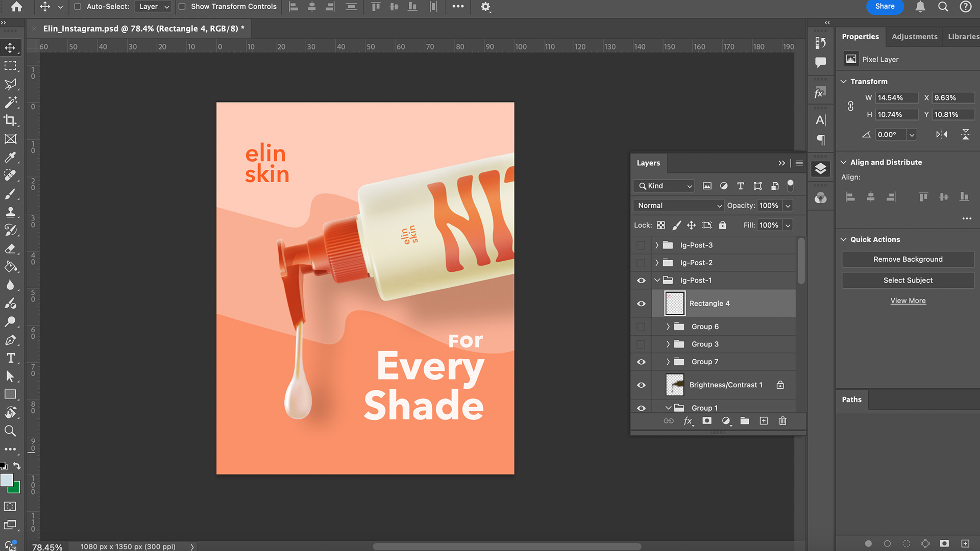Click the Remove Background button
Image resolution: width=980 pixels, height=551 pixels.
click(908, 259)
